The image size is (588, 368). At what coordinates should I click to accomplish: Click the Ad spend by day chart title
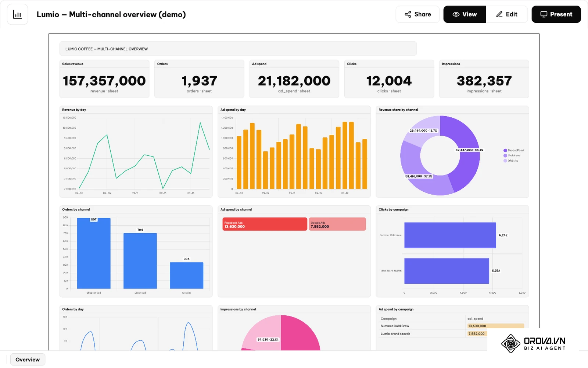coord(233,110)
